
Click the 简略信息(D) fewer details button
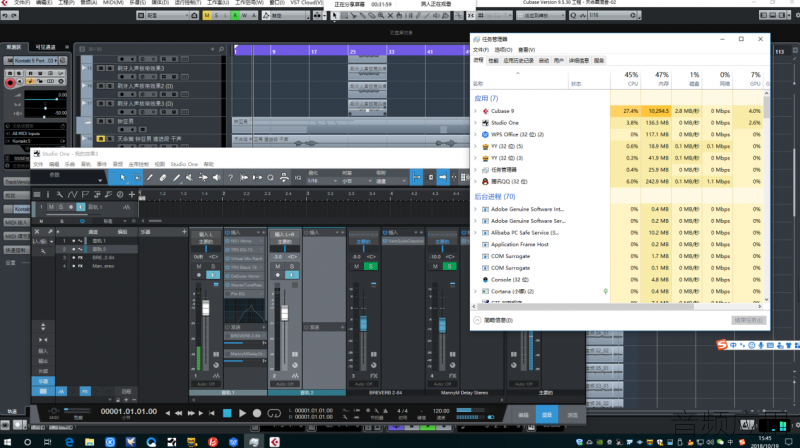(493, 320)
